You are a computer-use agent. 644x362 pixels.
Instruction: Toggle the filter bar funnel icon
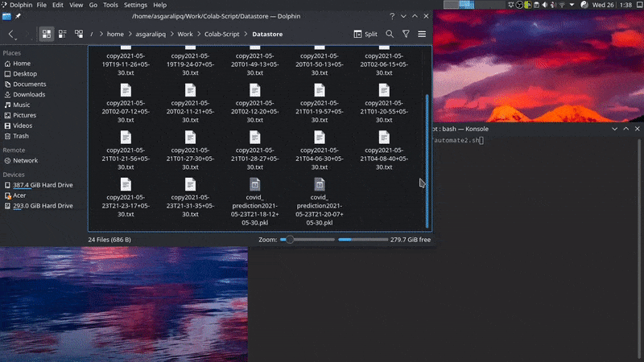pos(406,34)
